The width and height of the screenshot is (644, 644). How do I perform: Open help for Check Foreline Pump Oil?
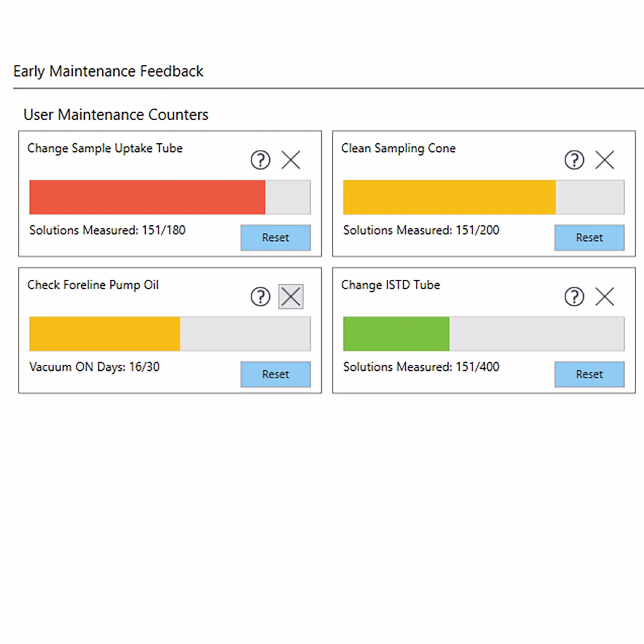260,297
